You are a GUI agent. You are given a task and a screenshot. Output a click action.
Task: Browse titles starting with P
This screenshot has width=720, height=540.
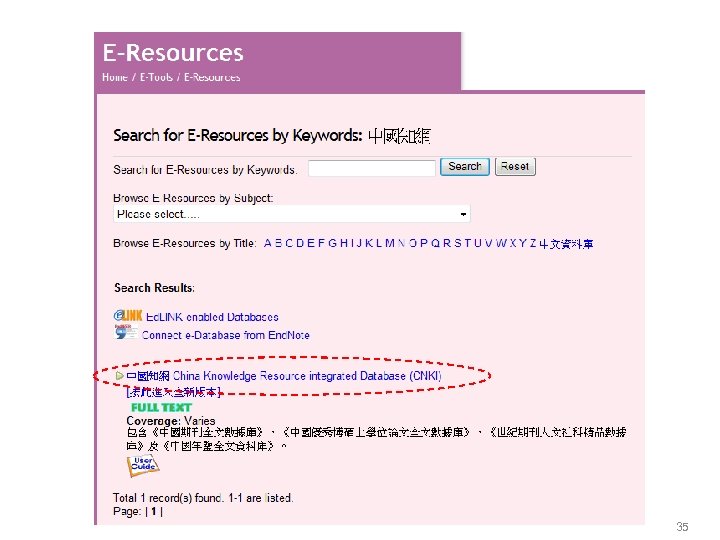click(423, 243)
